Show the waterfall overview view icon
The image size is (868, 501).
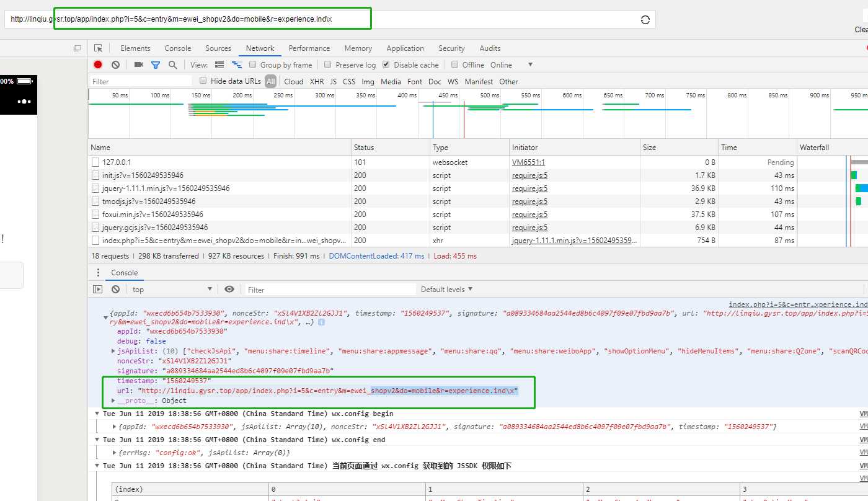pos(236,64)
